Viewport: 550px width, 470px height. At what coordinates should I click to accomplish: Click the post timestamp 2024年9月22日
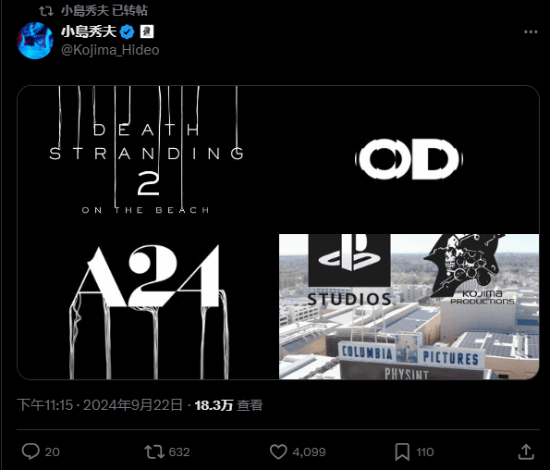133,405
